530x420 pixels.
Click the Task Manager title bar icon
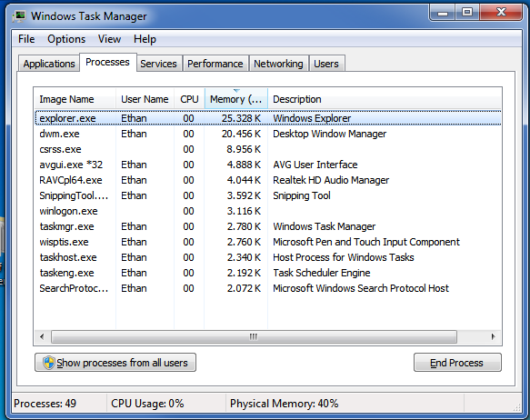pyautogui.click(x=19, y=15)
